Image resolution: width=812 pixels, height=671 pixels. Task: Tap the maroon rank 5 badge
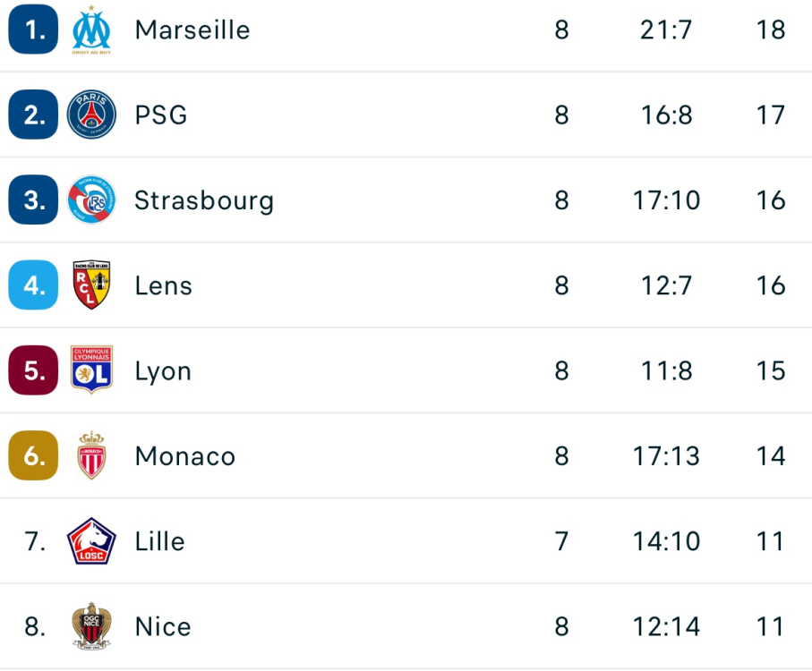(x=33, y=370)
